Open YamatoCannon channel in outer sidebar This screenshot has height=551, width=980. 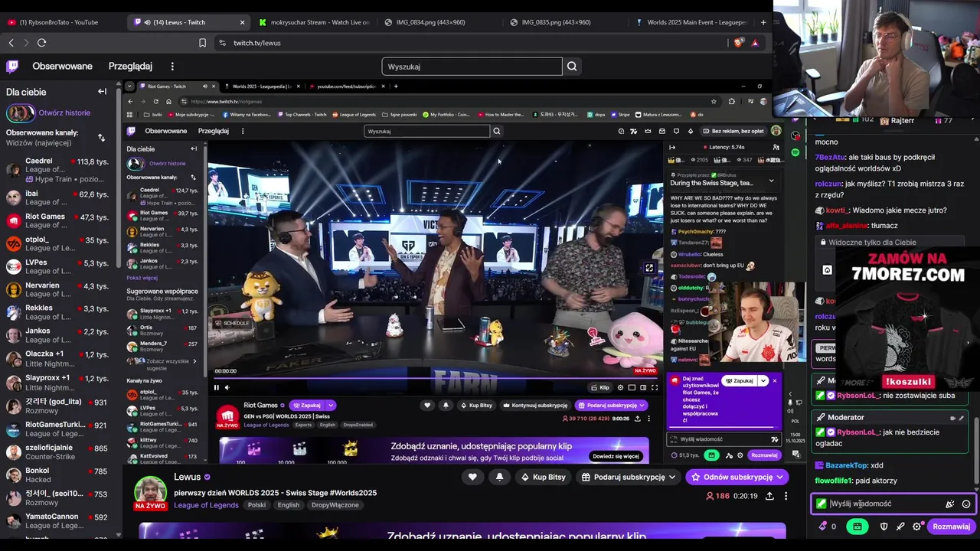coord(58,521)
